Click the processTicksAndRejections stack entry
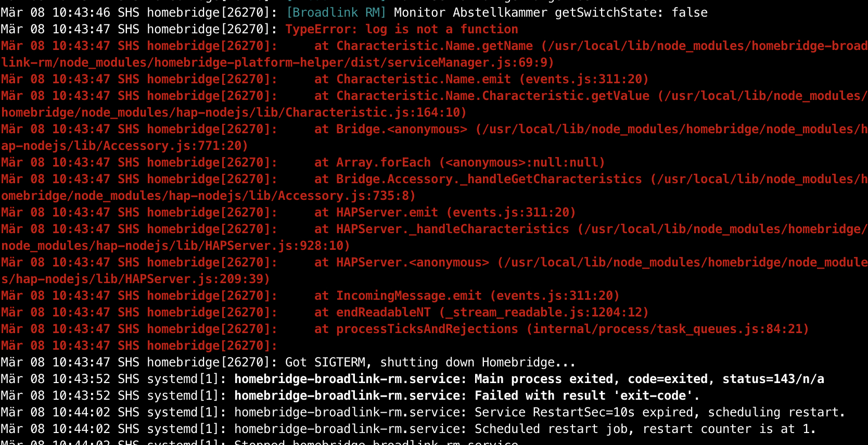The image size is (868, 445). click(427, 329)
